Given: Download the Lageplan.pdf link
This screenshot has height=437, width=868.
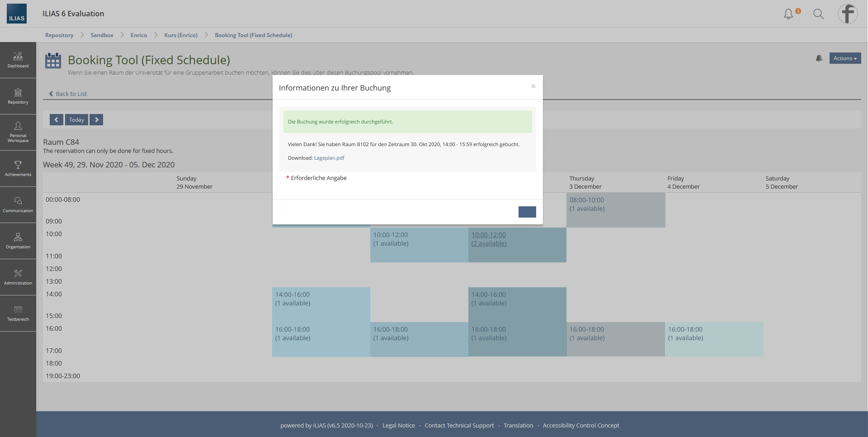Looking at the screenshot, I should tap(329, 158).
